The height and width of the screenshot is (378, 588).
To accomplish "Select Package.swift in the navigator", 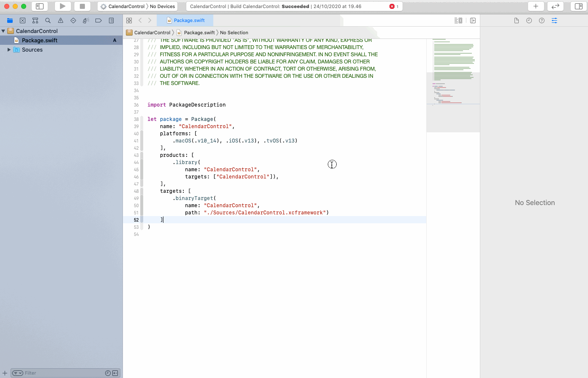I will click(x=61, y=40).
